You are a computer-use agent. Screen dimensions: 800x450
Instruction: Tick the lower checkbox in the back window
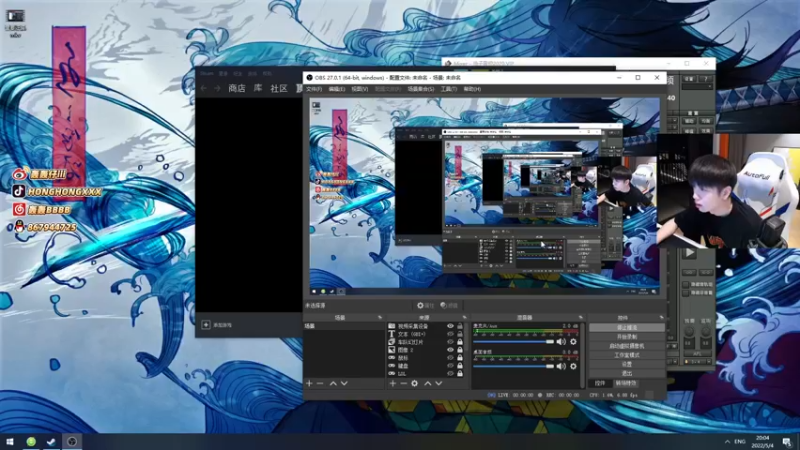pos(686,293)
